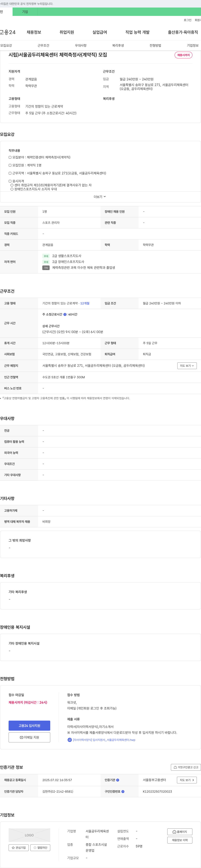Image resolution: width=201 pixels, height=868 pixels.
Task: Click 거짓구인광고 신고 button
Action: tap(186, 767)
